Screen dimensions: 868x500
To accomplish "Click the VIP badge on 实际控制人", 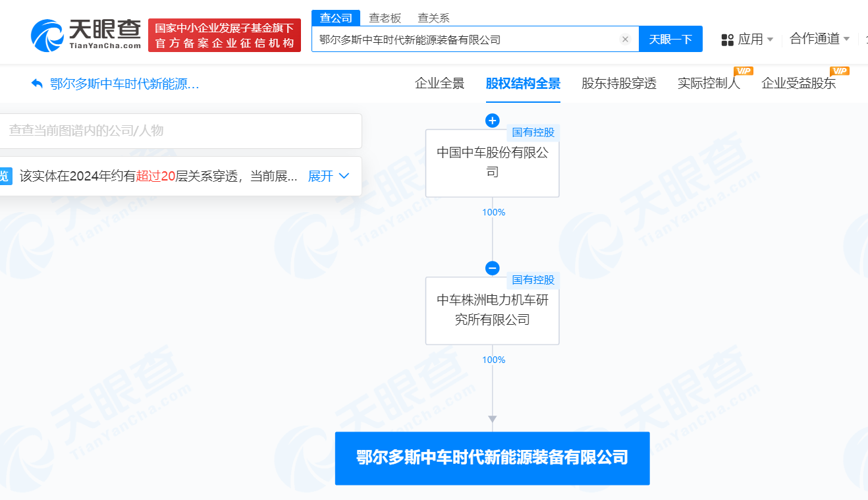I will [743, 71].
